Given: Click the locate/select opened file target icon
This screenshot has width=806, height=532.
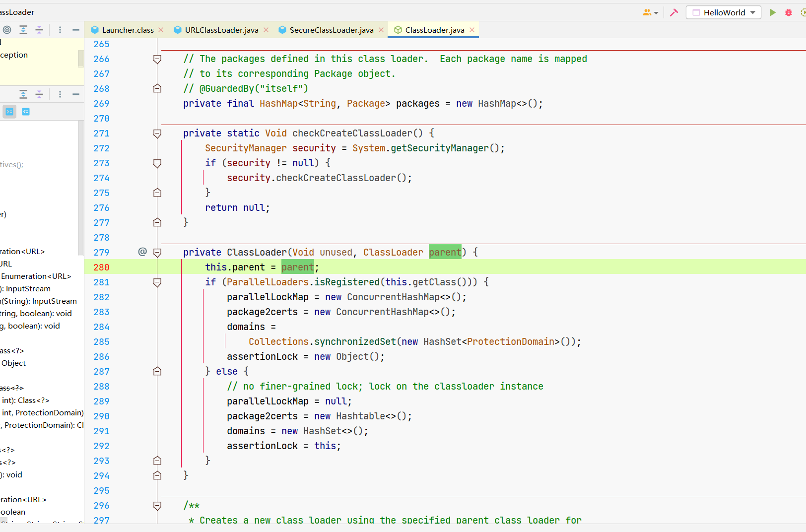Looking at the screenshot, I should 7,30.
